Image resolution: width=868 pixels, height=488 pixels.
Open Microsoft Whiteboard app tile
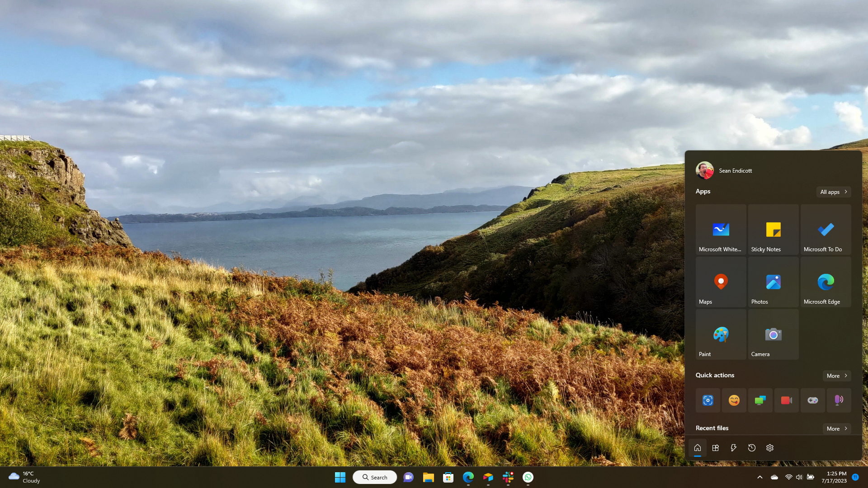pos(721,230)
